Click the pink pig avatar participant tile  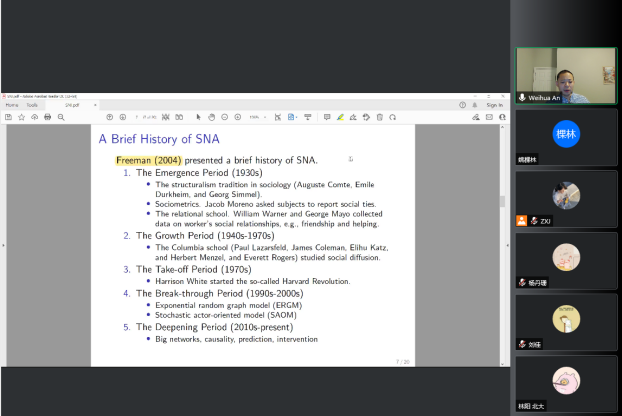[x=566, y=384]
